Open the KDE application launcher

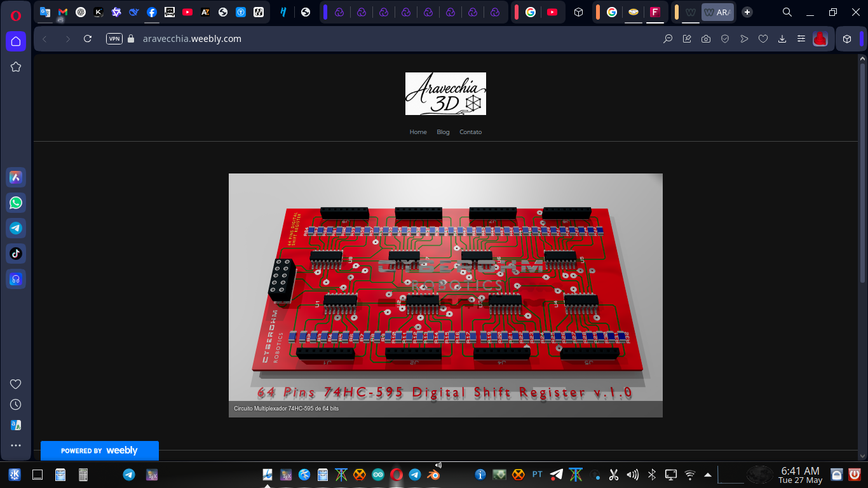[15, 475]
